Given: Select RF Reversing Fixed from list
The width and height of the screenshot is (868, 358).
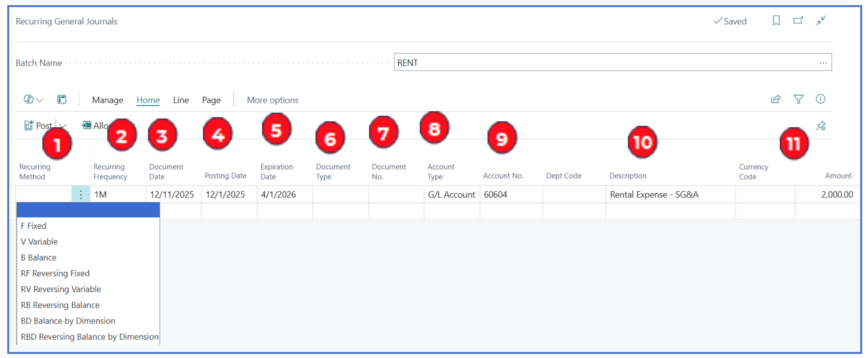Looking at the screenshot, I should 55,274.
